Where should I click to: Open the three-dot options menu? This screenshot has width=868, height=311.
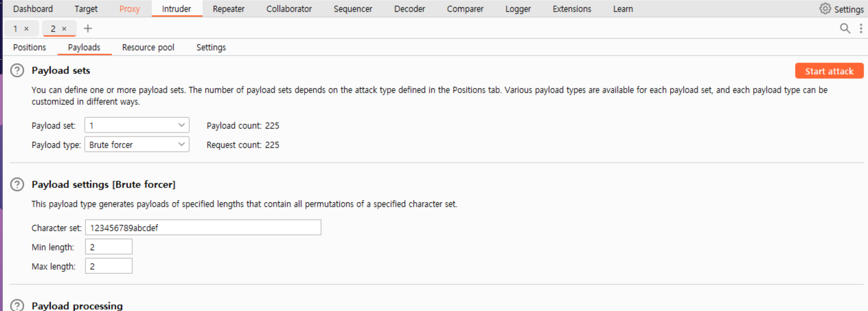point(861,28)
